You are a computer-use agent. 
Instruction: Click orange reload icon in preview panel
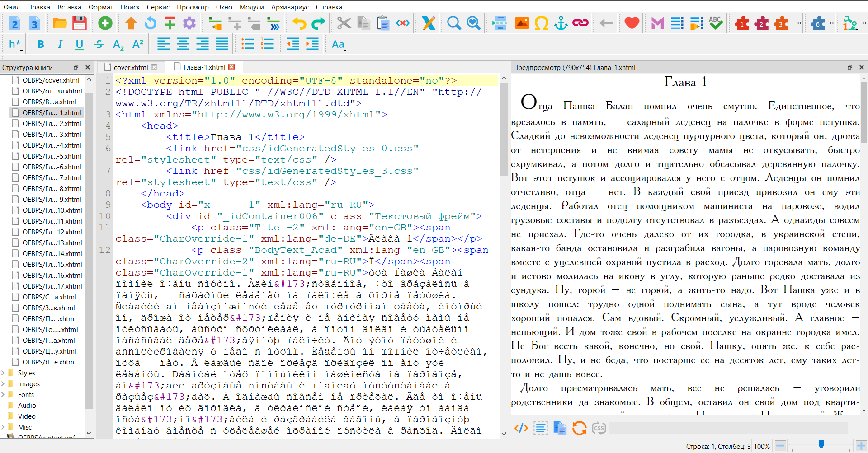(579, 428)
